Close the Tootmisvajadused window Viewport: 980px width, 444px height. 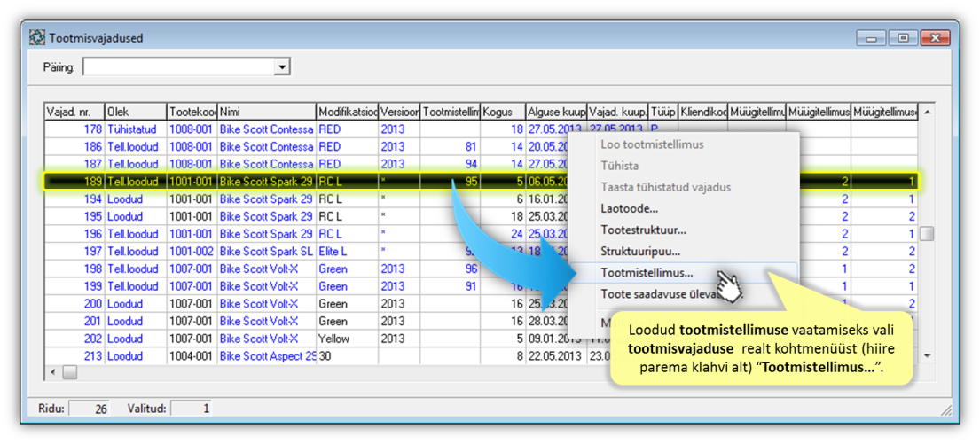tap(935, 38)
